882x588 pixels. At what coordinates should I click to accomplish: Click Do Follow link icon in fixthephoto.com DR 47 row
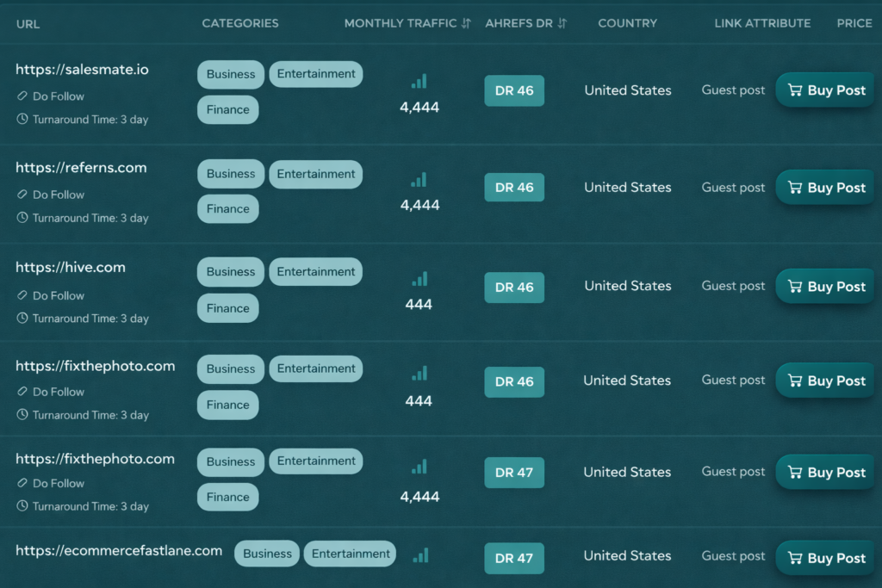pyautogui.click(x=22, y=483)
